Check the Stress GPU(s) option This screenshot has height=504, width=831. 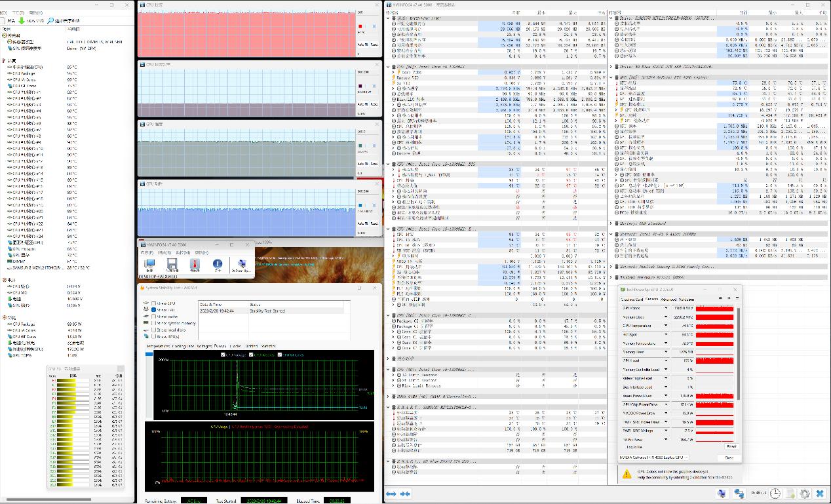[x=153, y=336]
